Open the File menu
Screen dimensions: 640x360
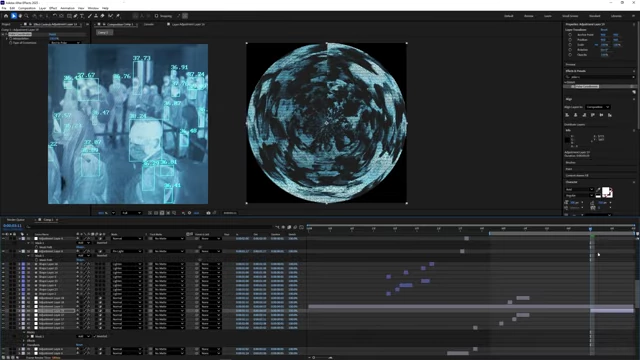(4, 8)
